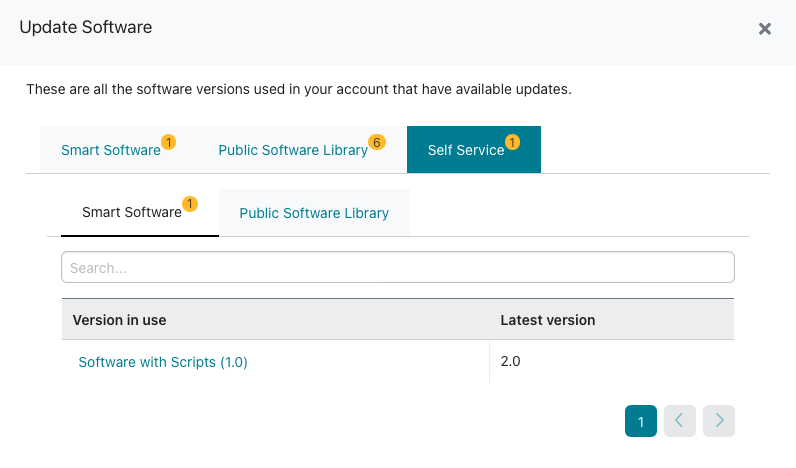The width and height of the screenshot is (796, 468).
Task: Select the Self Service tab
Action: pyautogui.click(x=474, y=150)
